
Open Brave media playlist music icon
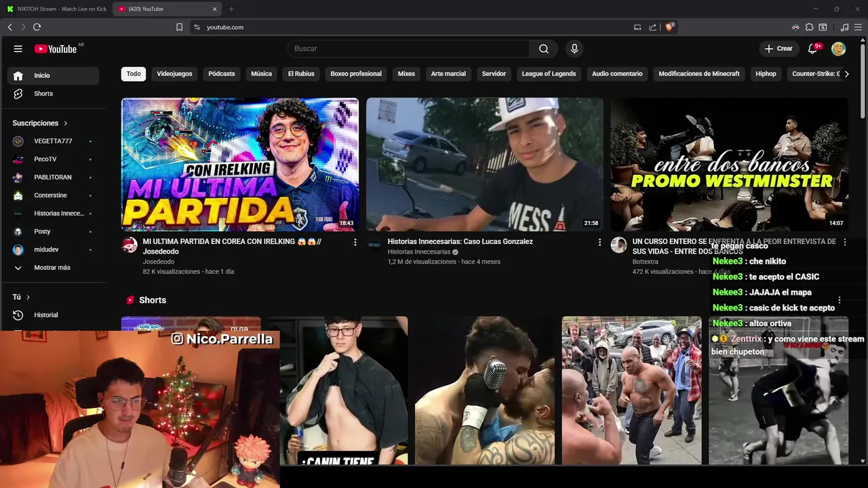click(844, 27)
